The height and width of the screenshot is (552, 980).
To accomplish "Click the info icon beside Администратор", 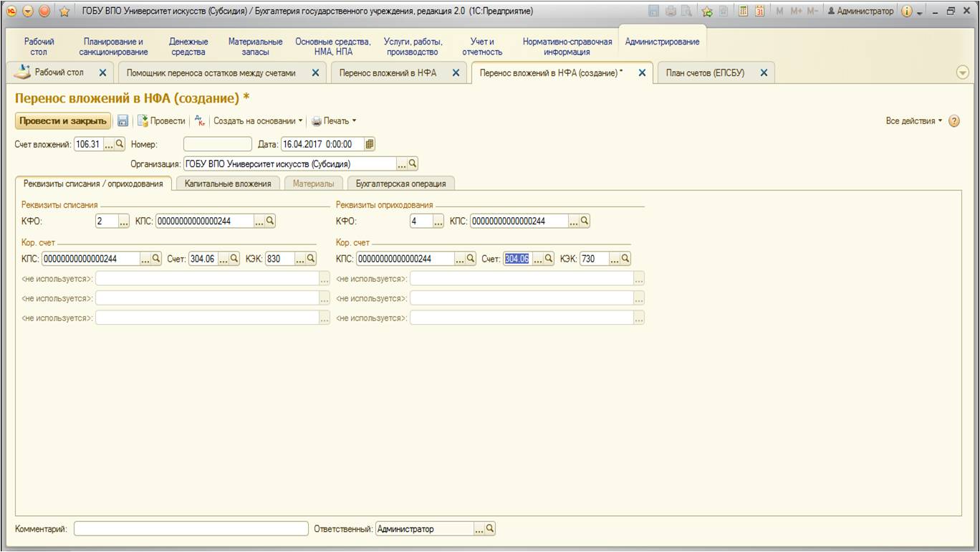I will click(x=905, y=11).
